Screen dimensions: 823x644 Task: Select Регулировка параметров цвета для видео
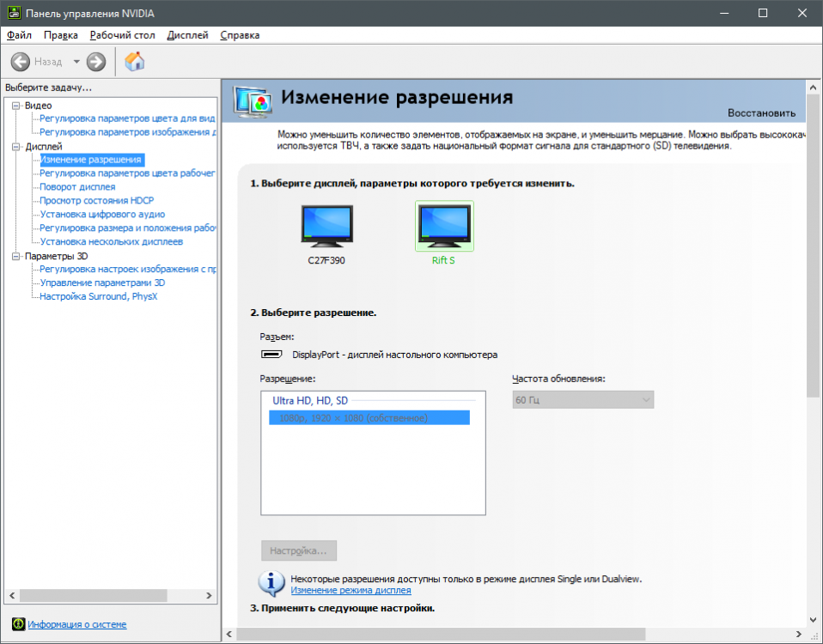[x=127, y=118]
